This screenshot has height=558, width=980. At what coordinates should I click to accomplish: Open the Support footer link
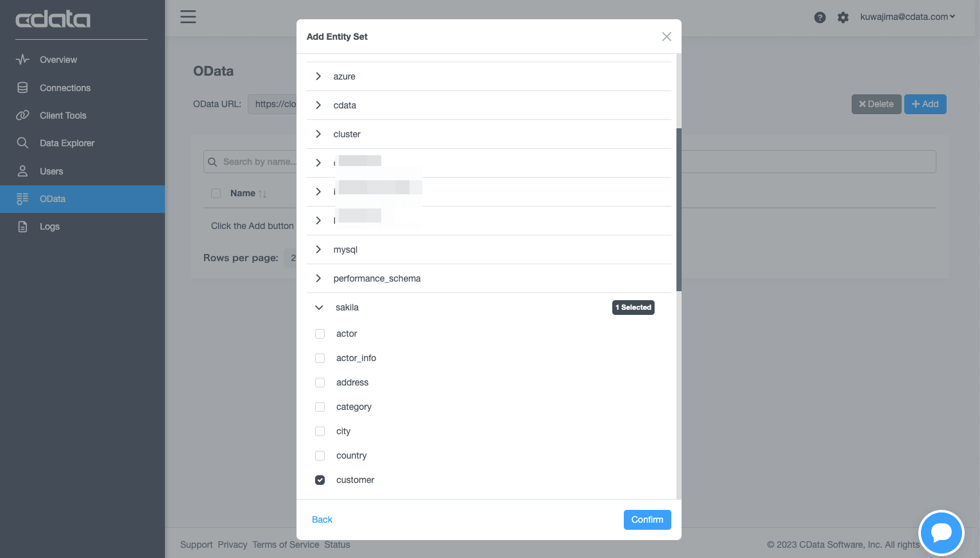[x=196, y=545]
